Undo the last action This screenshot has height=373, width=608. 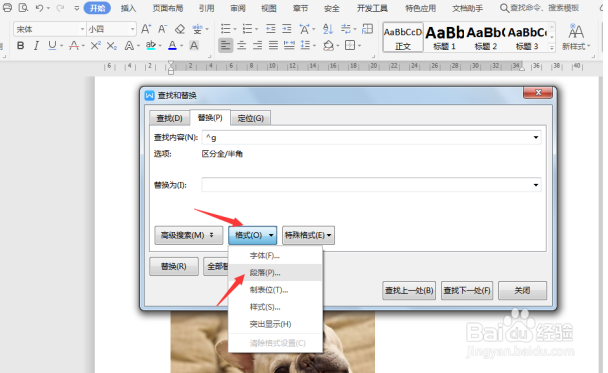tap(39, 8)
